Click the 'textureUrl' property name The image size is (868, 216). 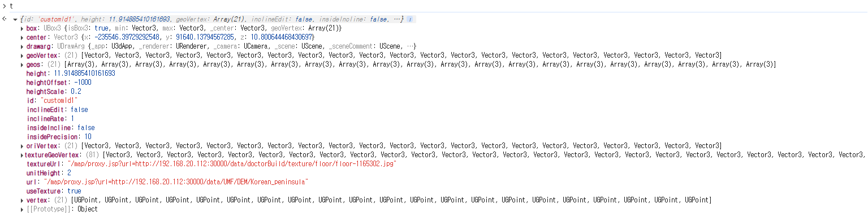click(44, 164)
